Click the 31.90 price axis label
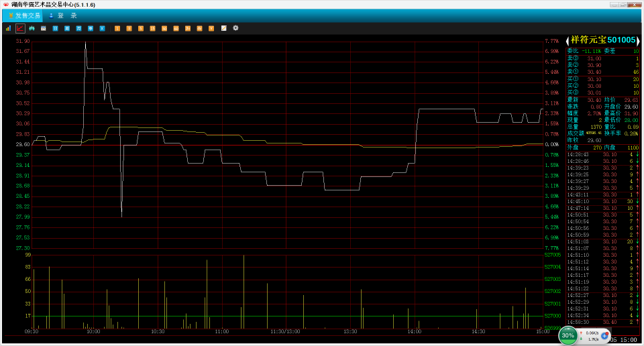 (23, 41)
